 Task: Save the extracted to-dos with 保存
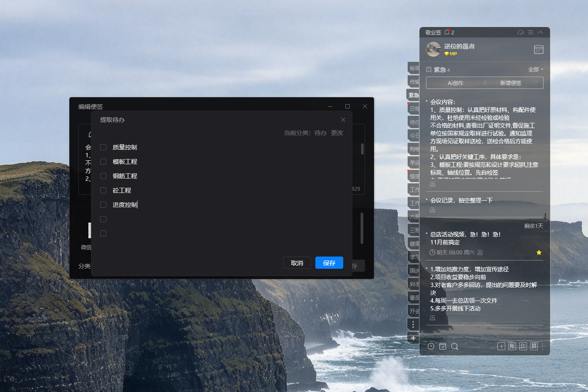tap(329, 263)
